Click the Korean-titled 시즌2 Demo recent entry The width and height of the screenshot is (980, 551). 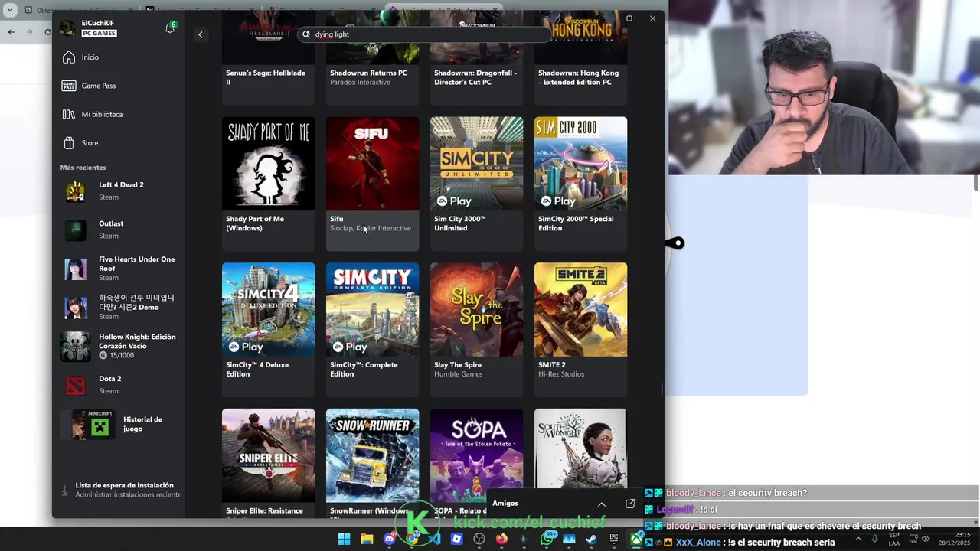[119, 307]
